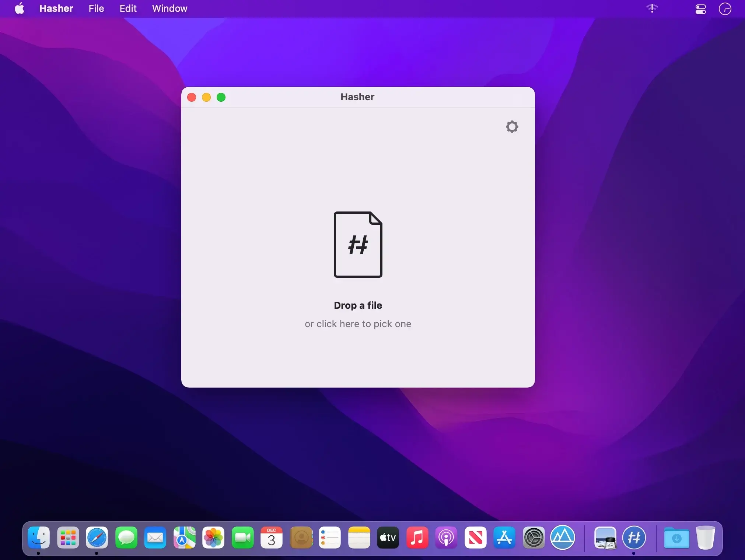This screenshot has height=560, width=745.
Task: Open the Window menu
Action: tap(169, 8)
